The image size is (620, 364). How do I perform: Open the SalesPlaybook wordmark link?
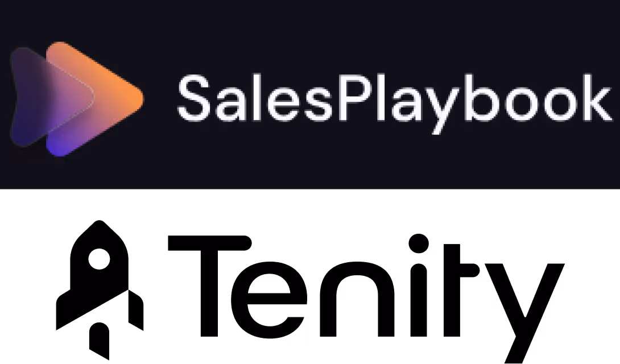tap(395, 102)
